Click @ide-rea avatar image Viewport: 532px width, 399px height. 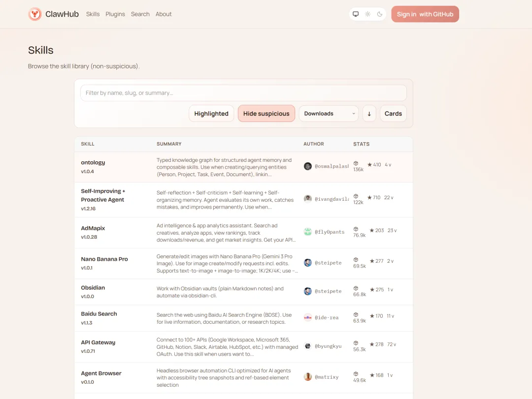(308, 318)
